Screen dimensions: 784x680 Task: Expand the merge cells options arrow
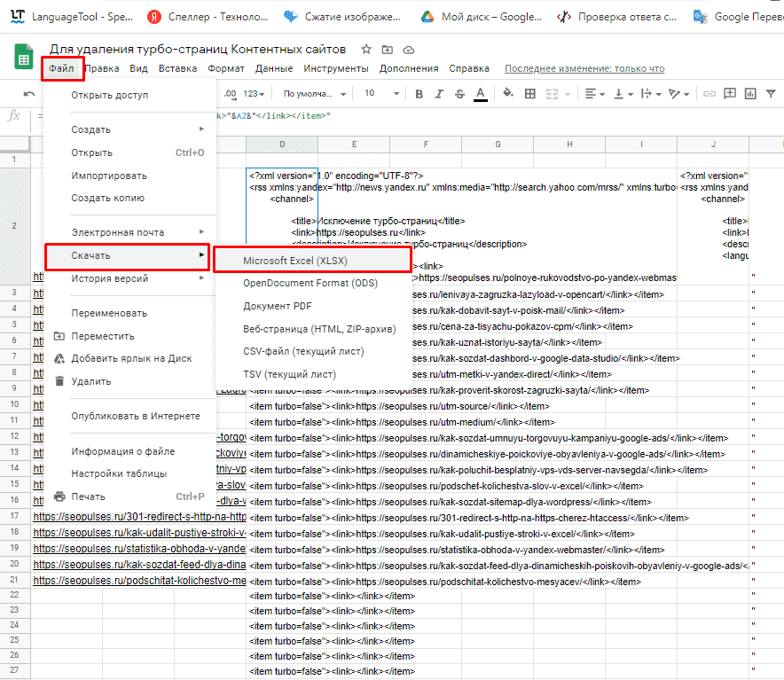[568, 94]
